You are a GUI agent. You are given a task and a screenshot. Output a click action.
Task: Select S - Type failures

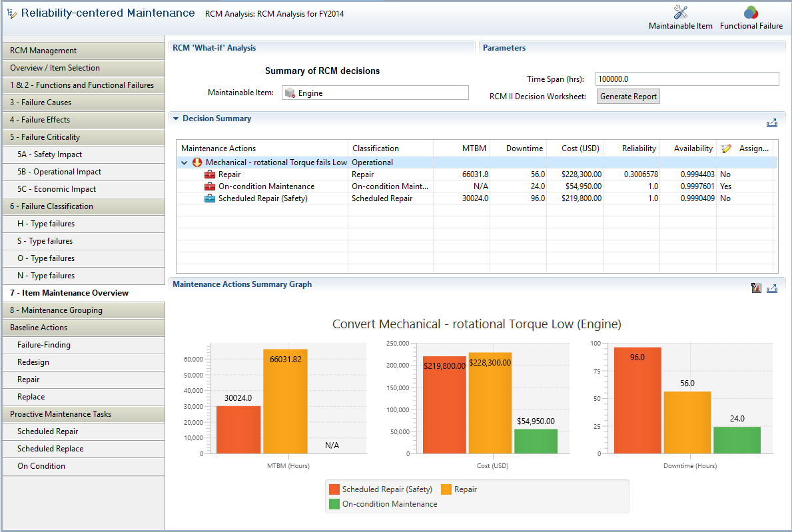click(x=84, y=241)
